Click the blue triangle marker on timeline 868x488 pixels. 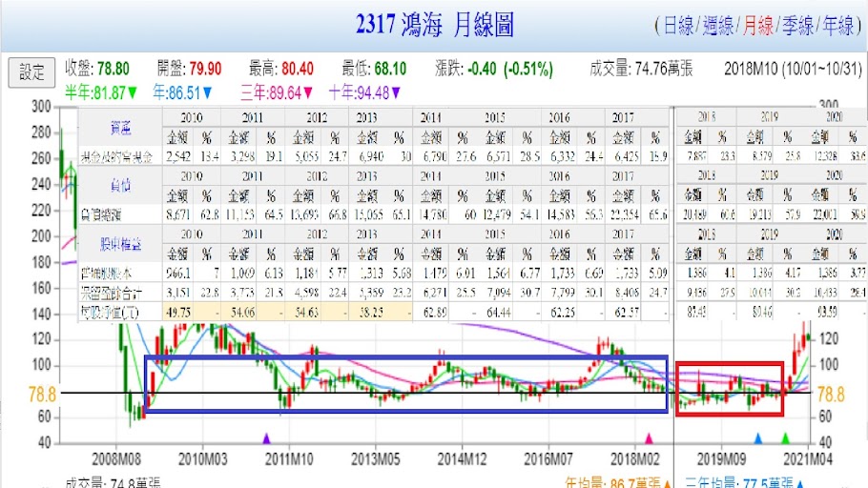point(758,438)
